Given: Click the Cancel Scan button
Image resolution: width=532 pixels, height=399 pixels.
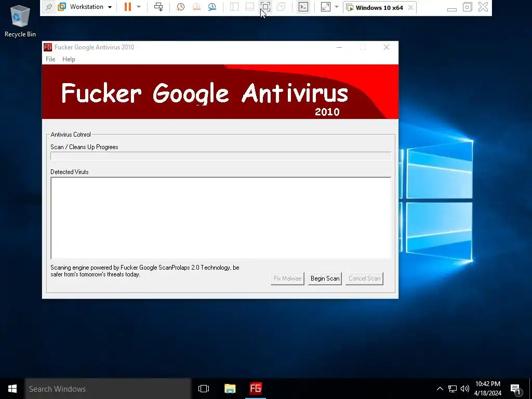Looking at the screenshot, I should [x=364, y=278].
